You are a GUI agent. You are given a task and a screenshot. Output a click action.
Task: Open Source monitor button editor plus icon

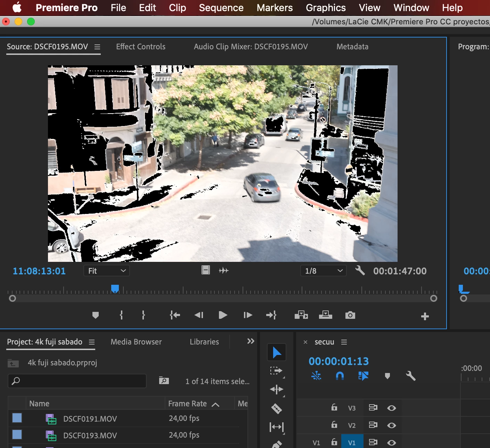coord(425,316)
